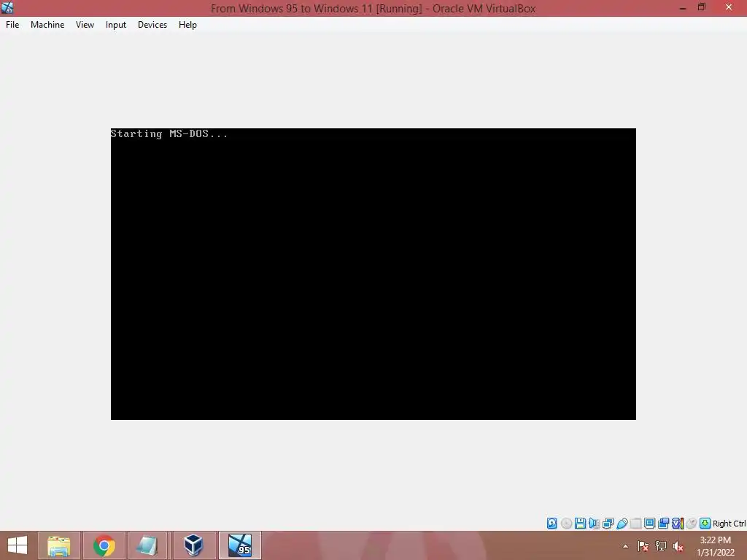Close the VirtualBox VM window
747x560 pixels.
click(729, 7)
